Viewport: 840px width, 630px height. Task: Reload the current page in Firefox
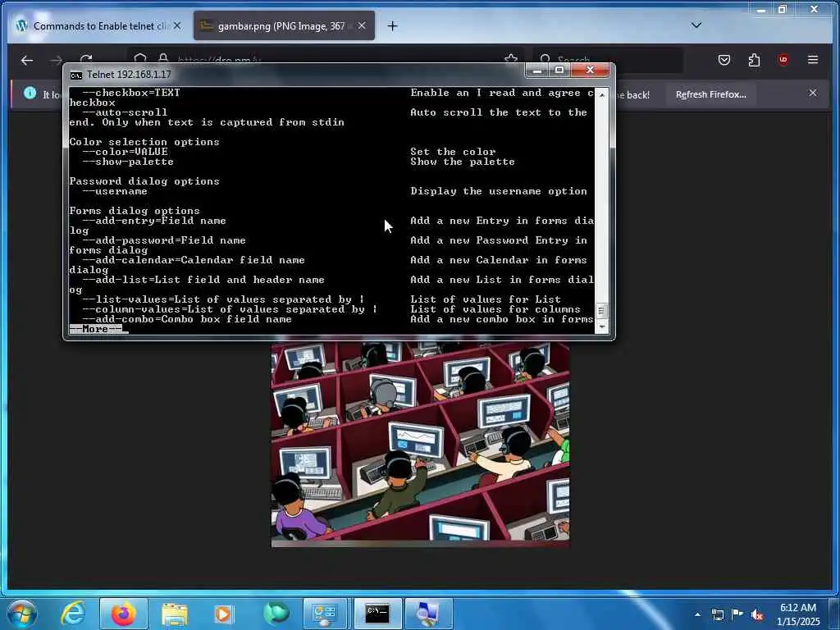pos(85,59)
